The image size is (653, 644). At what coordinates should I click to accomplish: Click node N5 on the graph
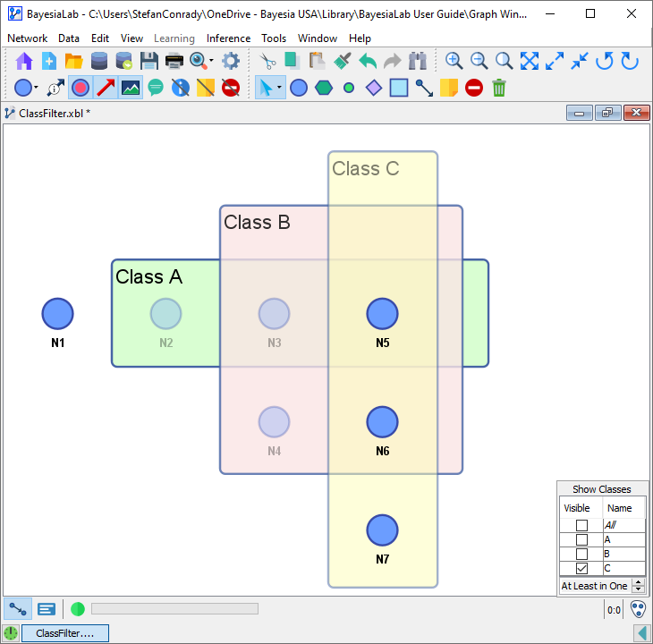382,314
